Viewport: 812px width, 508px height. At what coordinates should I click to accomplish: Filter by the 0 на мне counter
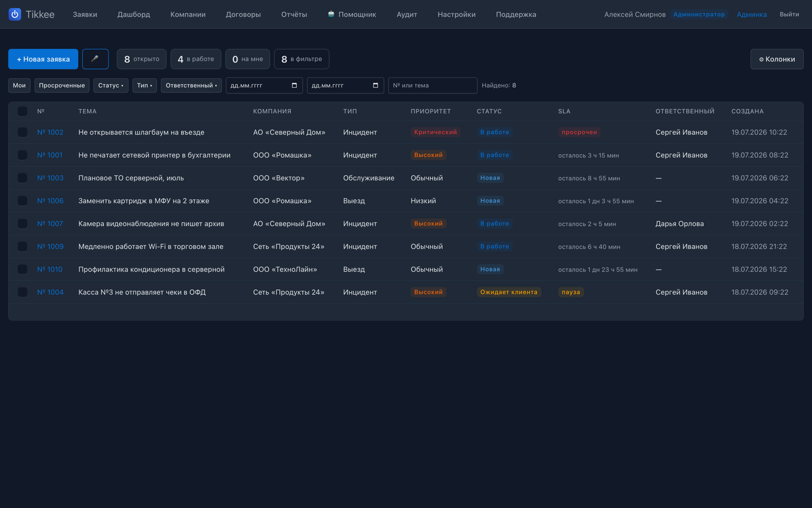tap(248, 59)
